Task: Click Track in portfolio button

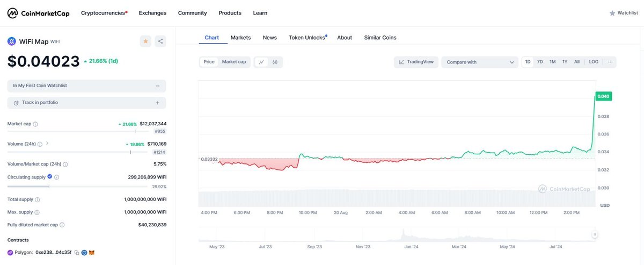Action: pos(86,103)
